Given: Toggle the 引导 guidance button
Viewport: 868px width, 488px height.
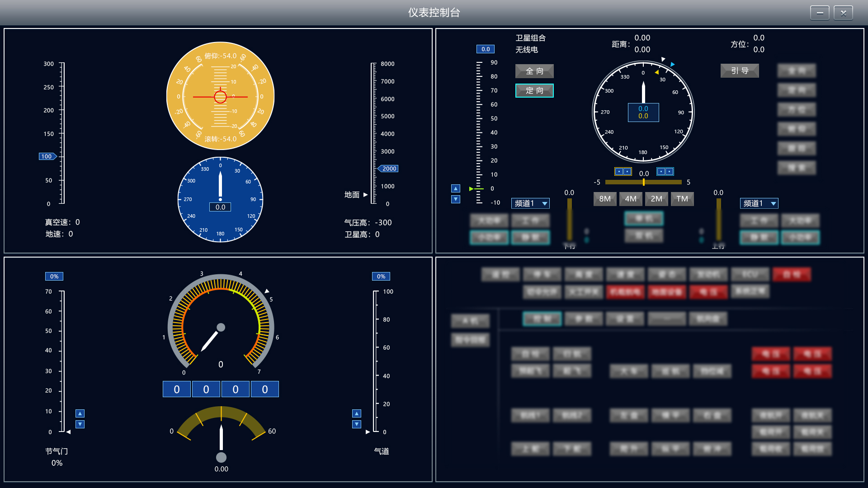Looking at the screenshot, I should click(x=740, y=71).
